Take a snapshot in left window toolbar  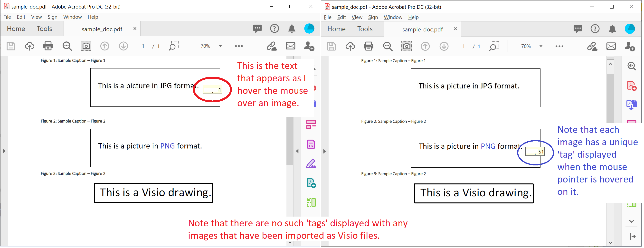tap(86, 46)
